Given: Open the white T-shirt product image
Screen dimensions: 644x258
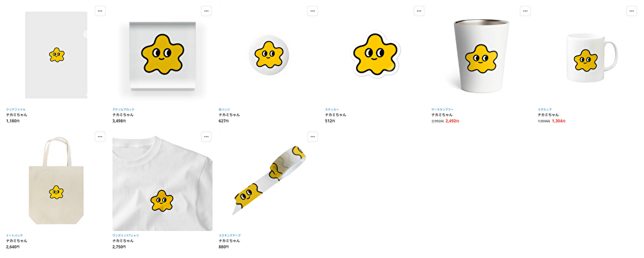Looking at the screenshot, I should (x=163, y=183).
